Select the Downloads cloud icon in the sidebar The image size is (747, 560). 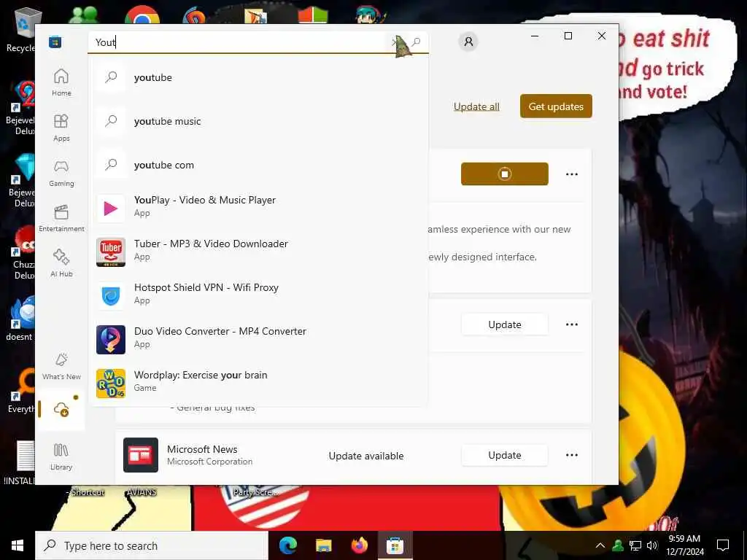61,409
